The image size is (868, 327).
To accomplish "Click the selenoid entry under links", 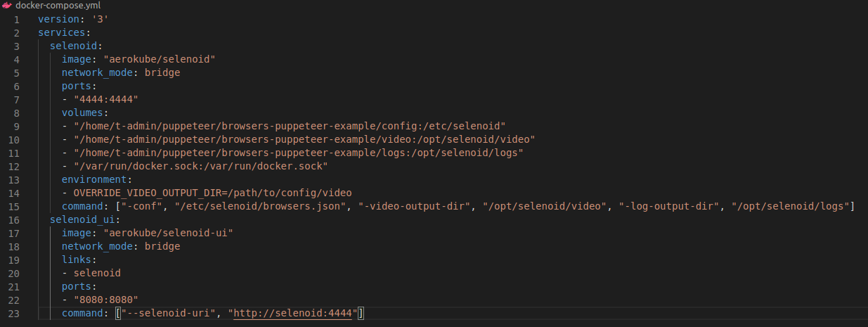I will [97, 272].
